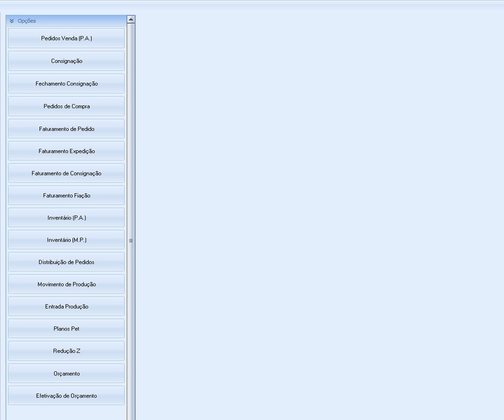Select Movimento de Produção

(67, 284)
